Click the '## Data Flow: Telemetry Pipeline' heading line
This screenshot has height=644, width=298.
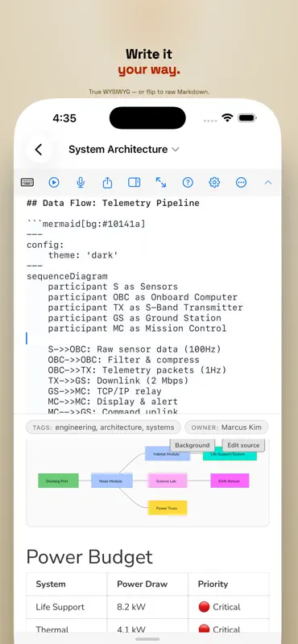[113, 204]
